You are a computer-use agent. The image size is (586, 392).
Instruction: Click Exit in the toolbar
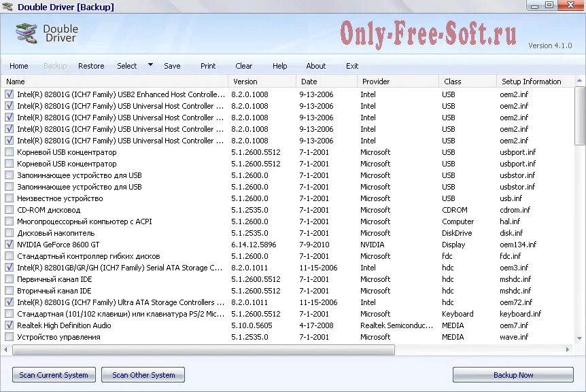tap(352, 66)
